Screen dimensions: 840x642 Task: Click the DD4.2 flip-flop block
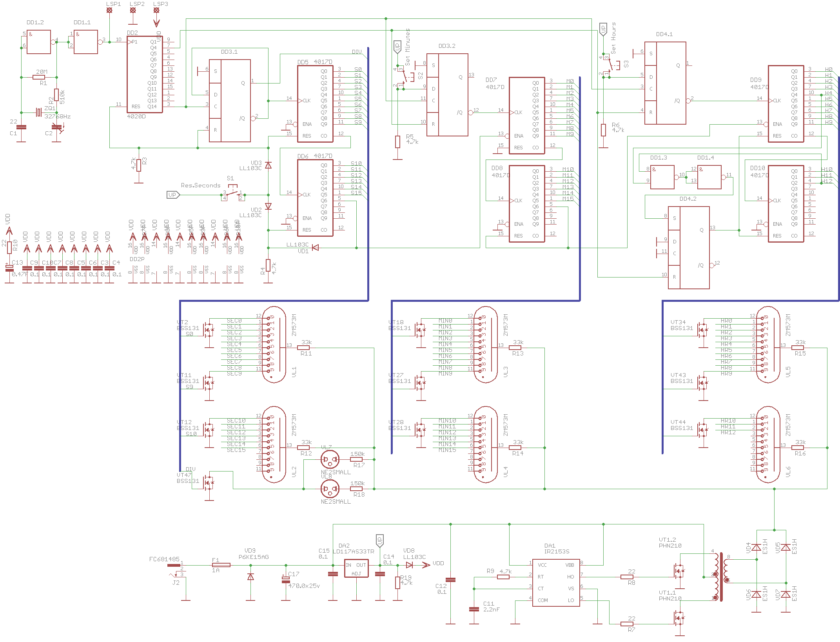pos(689,248)
